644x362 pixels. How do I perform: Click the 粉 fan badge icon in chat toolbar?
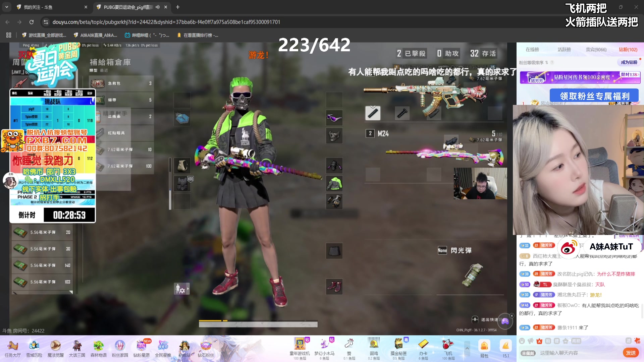pyautogui.click(x=548, y=341)
